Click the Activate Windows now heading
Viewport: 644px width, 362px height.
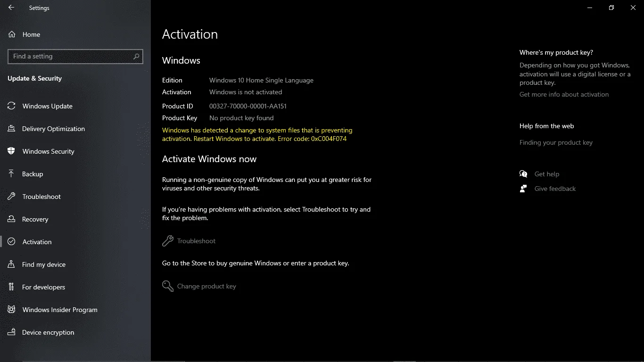click(209, 159)
